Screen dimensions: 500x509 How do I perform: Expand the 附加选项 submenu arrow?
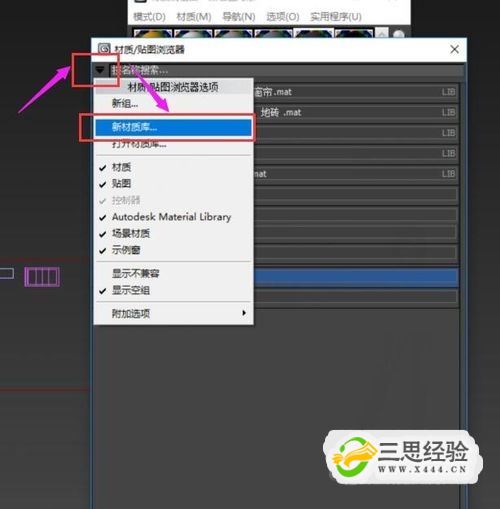pyautogui.click(x=244, y=313)
